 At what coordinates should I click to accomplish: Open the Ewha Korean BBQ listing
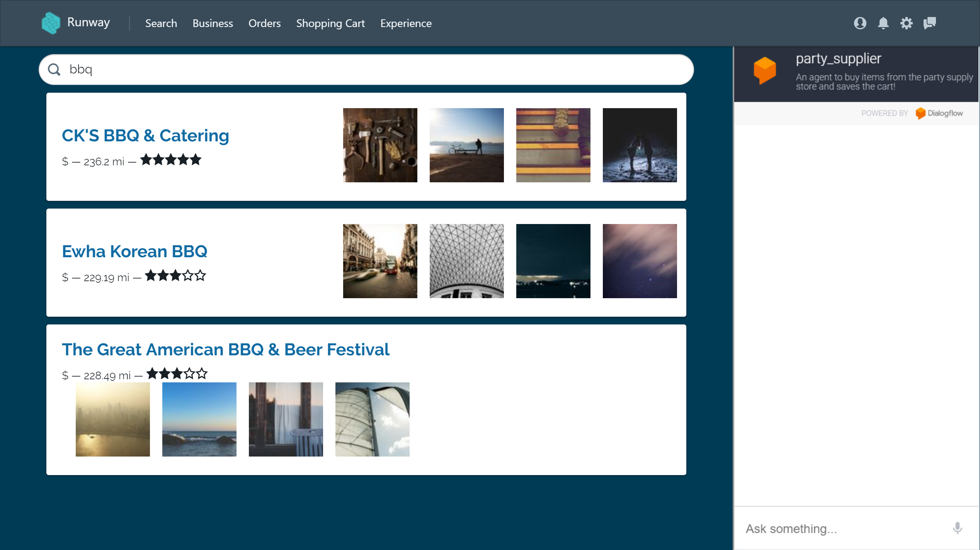coord(134,251)
